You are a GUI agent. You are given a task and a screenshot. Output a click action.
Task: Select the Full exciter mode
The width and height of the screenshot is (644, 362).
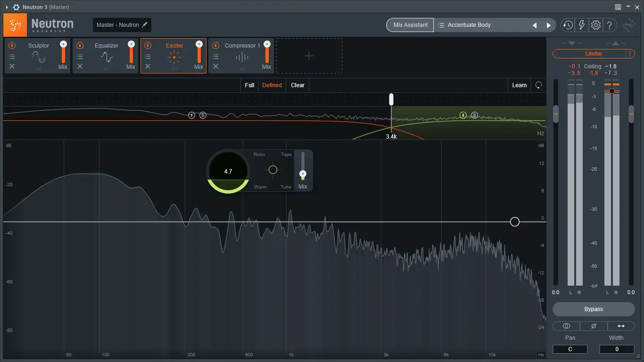click(x=249, y=85)
